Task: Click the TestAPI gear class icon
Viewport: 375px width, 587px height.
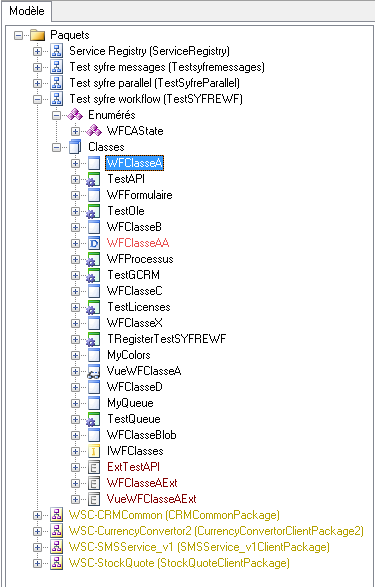Action: (93, 179)
